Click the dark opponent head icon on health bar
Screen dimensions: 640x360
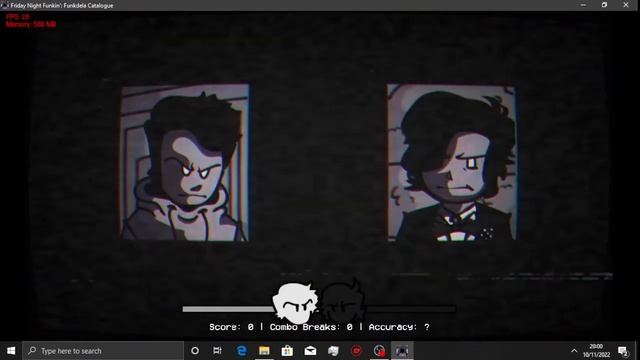point(343,302)
